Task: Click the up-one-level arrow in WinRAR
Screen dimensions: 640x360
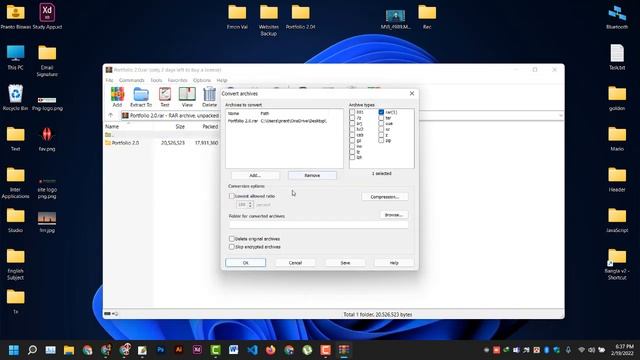Action: 111,116
